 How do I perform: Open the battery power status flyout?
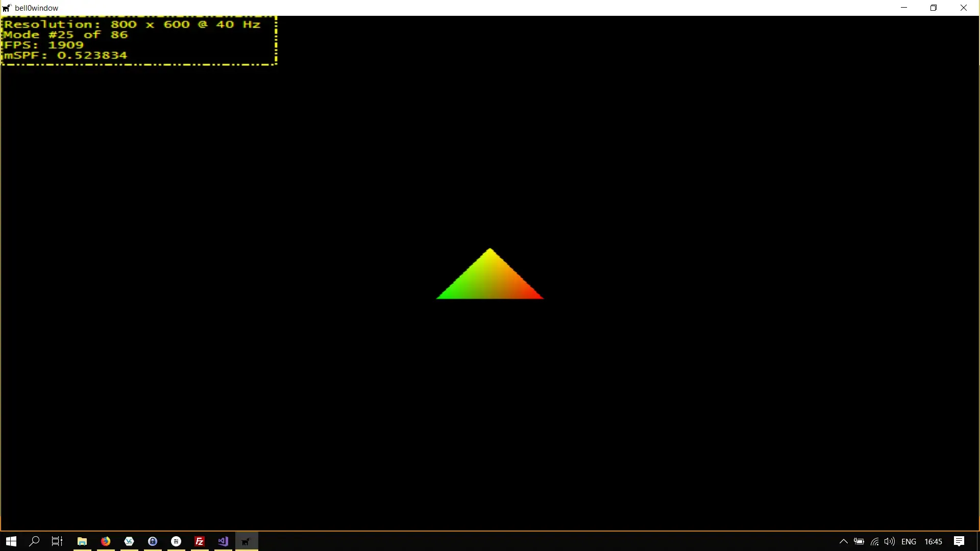tap(860, 542)
